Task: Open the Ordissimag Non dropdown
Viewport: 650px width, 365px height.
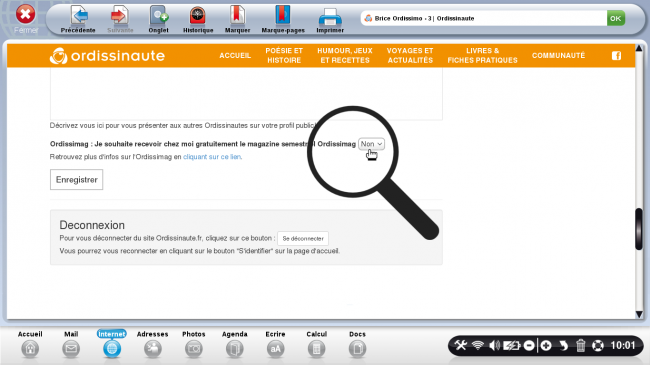Action: pos(371,144)
